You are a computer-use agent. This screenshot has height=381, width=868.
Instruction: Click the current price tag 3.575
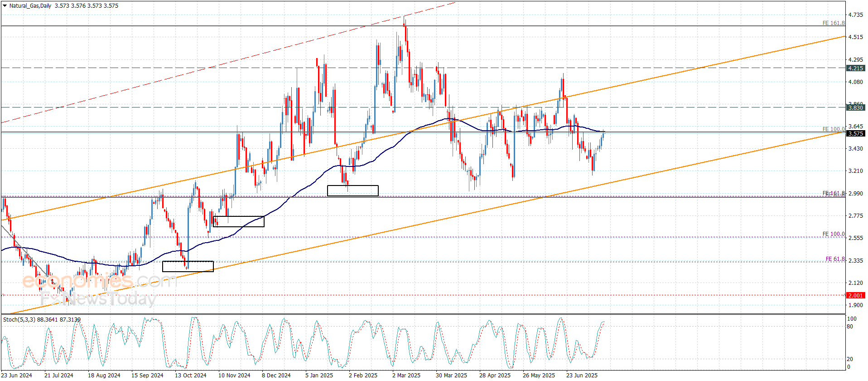pyautogui.click(x=855, y=133)
